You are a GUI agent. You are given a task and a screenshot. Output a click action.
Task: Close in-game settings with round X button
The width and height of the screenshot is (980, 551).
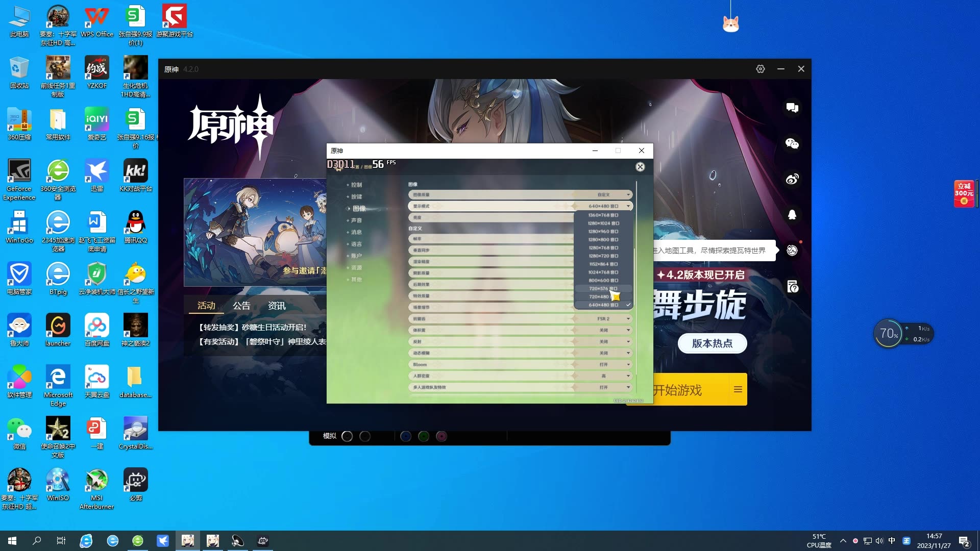[640, 167]
